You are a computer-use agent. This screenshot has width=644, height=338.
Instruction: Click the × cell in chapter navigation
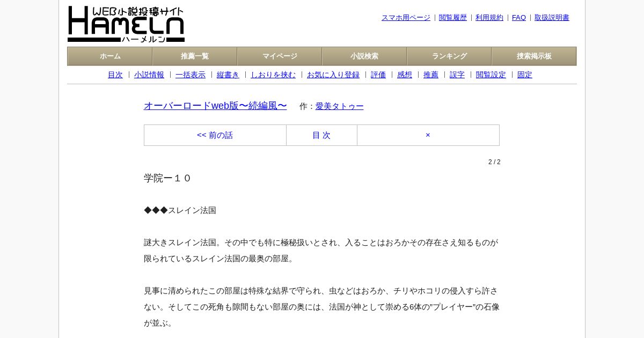pyautogui.click(x=428, y=135)
